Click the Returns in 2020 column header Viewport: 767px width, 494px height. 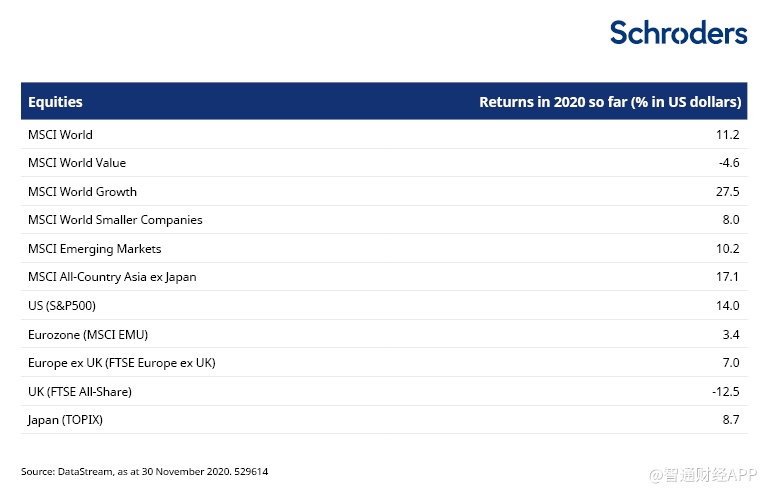tap(609, 102)
